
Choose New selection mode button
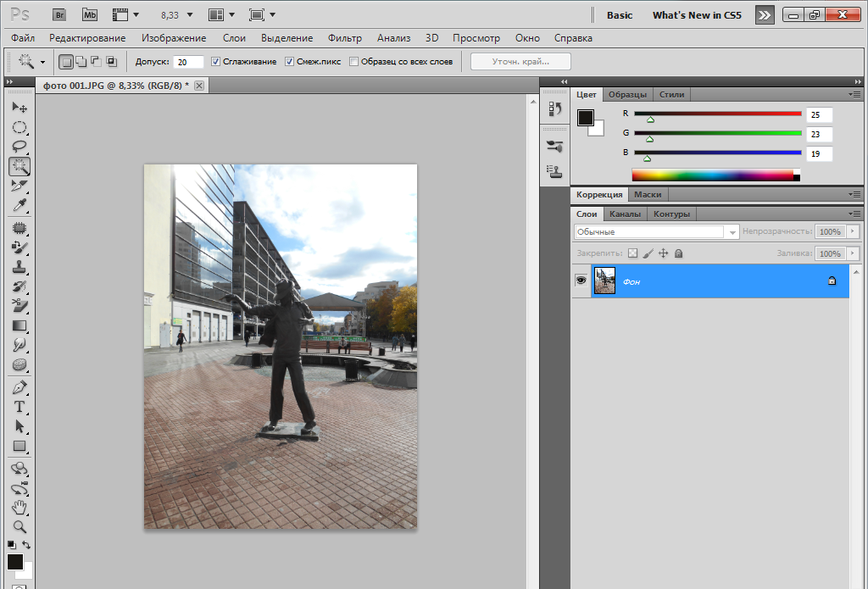pos(66,62)
